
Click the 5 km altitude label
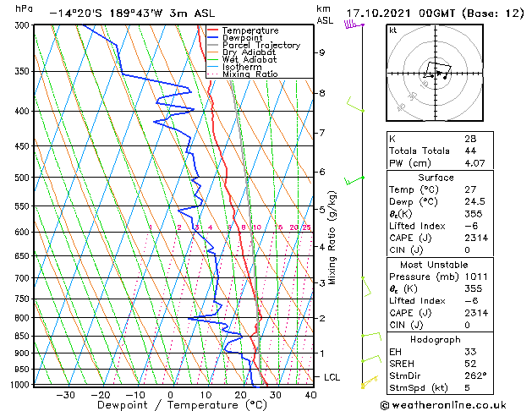321,210
